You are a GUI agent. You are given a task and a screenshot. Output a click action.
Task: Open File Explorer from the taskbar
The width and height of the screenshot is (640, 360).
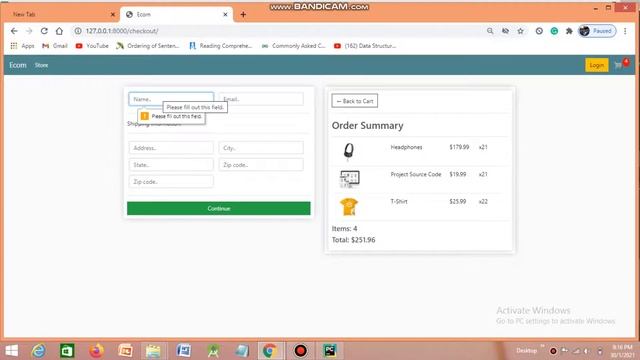153,351
